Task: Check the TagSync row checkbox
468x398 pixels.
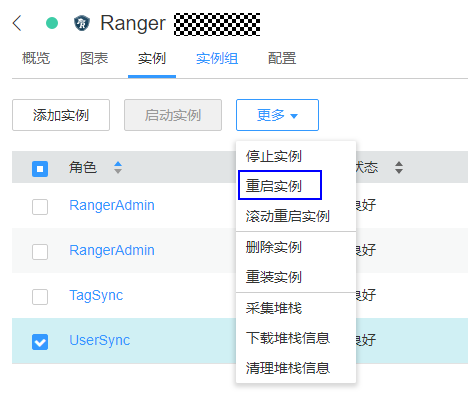Action: click(x=40, y=297)
